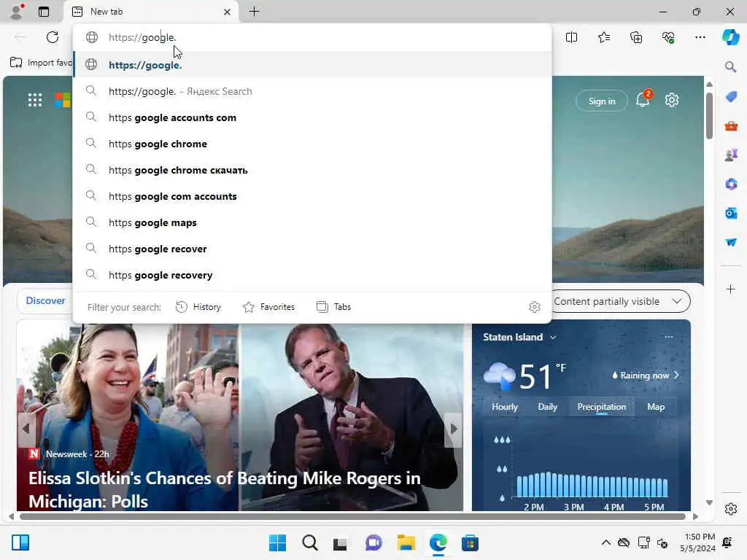
Task: Open the tab actions menu icon
Action: point(44,12)
